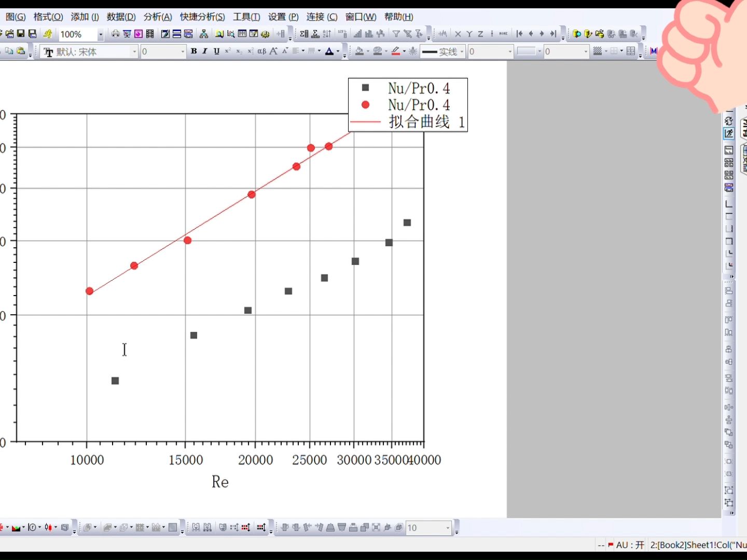The width and height of the screenshot is (747, 560).
Task: Click the 帮助 help entry
Action: 398,17
